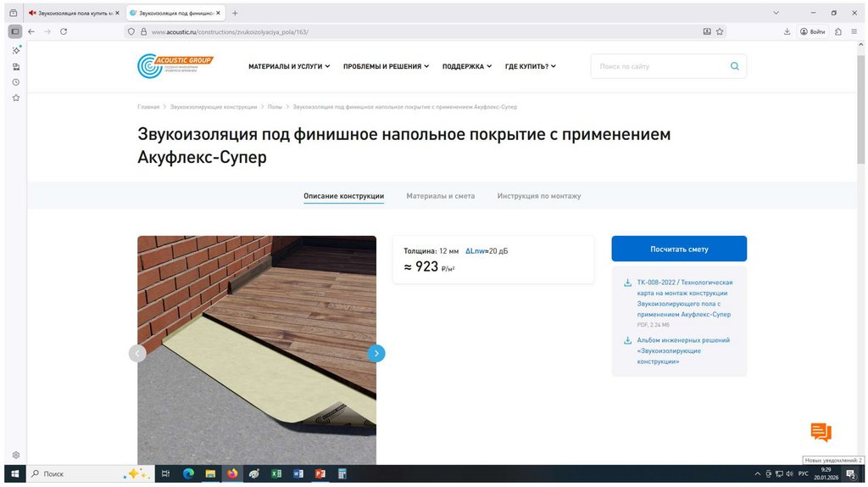Show hidden system tray icons chevron
Image resolution: width=868 pixels, height=487 pixels.
point(757,473)
